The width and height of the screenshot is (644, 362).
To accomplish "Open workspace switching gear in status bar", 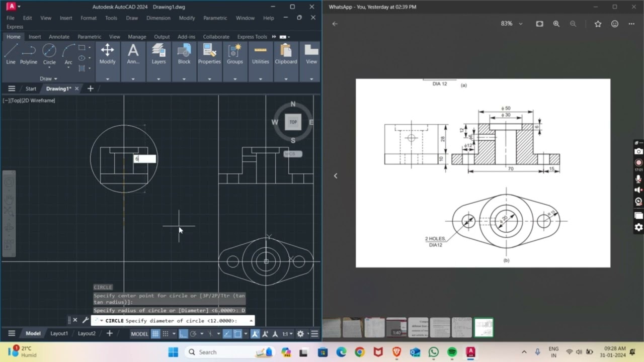I will pyautogui.click(x=300, y=334).
